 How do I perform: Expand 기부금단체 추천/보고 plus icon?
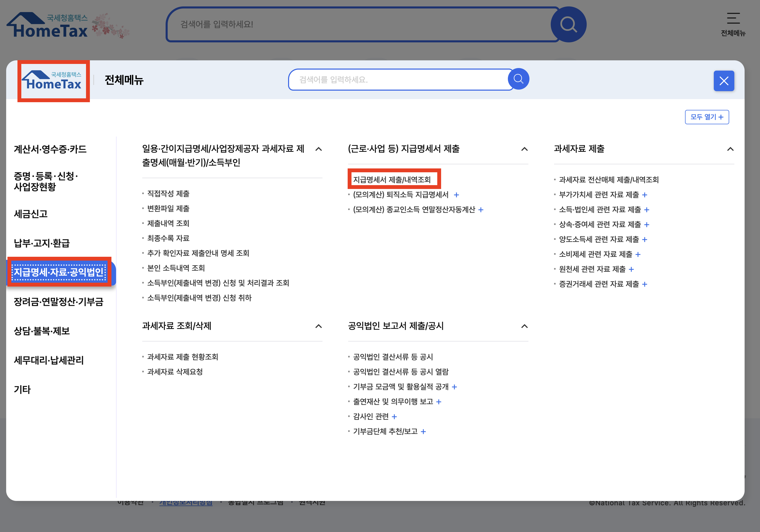[x=423, y=432]
